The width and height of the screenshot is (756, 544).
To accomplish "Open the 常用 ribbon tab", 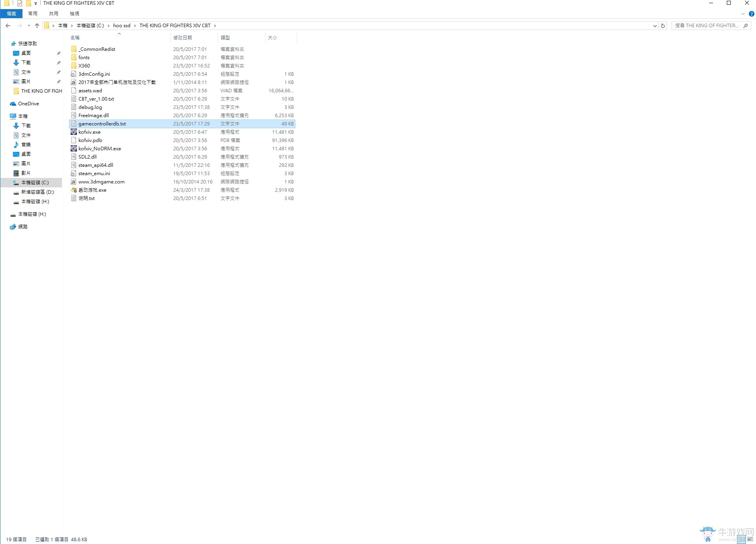I will (x=33, y=14).
